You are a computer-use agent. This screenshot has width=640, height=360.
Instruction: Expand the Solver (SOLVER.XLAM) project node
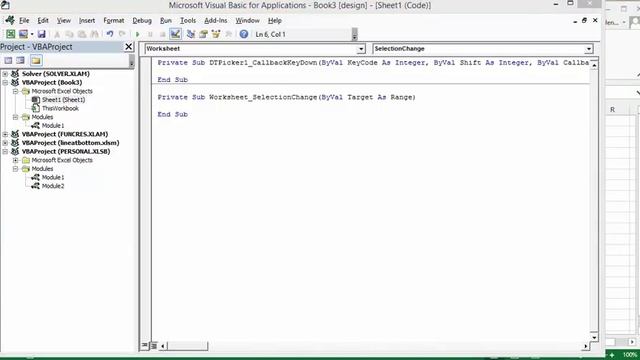(5, 74)
